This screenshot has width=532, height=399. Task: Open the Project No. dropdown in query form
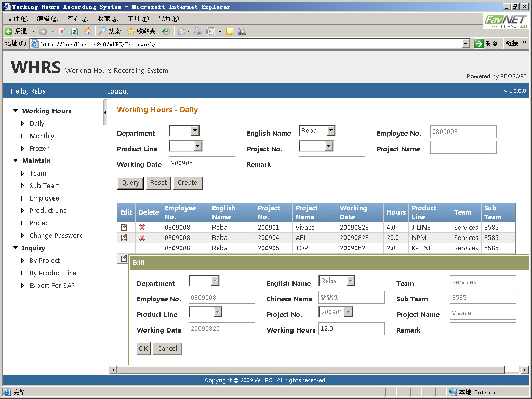[328, 146]
